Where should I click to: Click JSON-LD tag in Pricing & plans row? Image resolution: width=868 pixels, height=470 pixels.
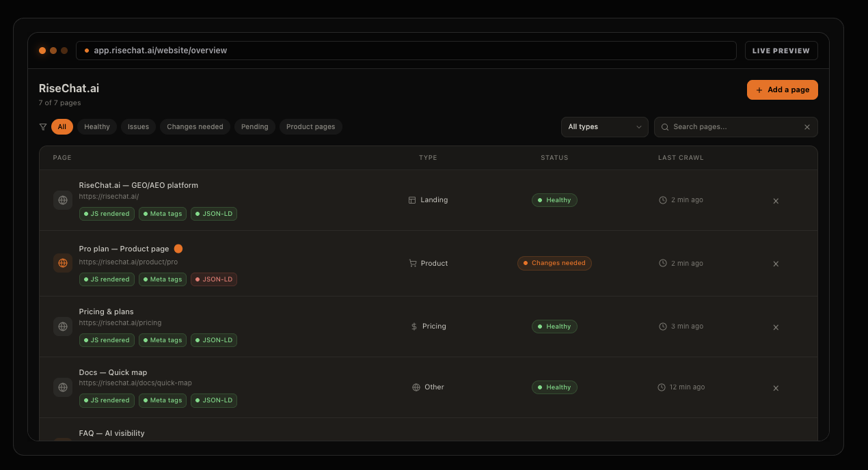coord(214,340)
